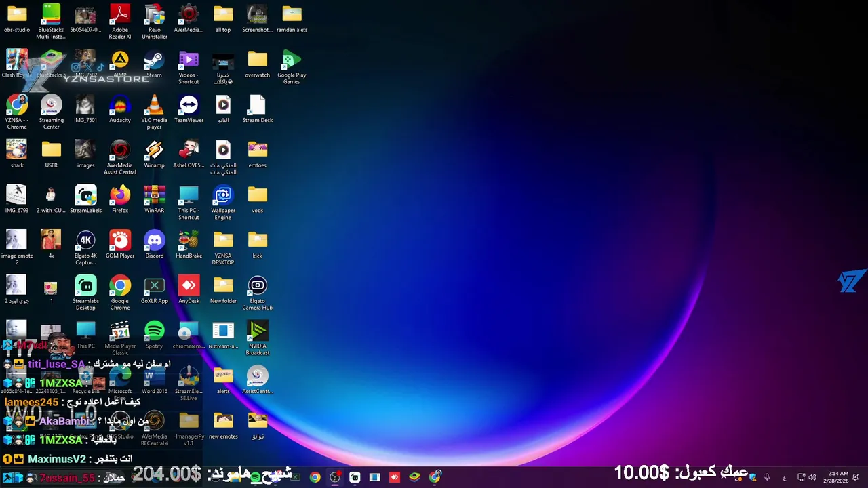The image size is (868, 488).
Task: Open YZNSA - Chrome profile shortcut
Action: click(17, 113)
